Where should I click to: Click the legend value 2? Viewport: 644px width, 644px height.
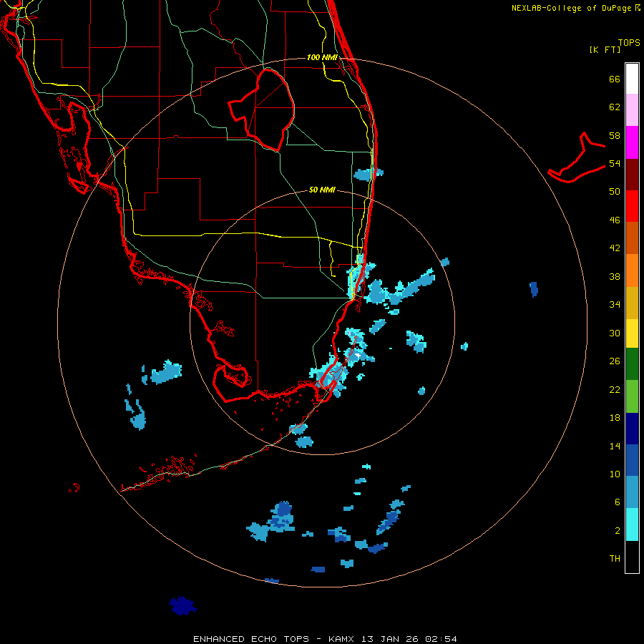pos(617,531)
